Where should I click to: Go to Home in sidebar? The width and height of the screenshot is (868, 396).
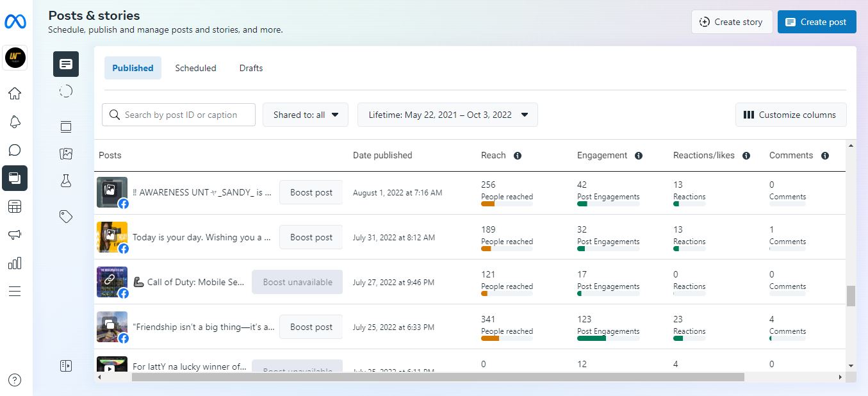pyautogui.click(x=15, y=94)
